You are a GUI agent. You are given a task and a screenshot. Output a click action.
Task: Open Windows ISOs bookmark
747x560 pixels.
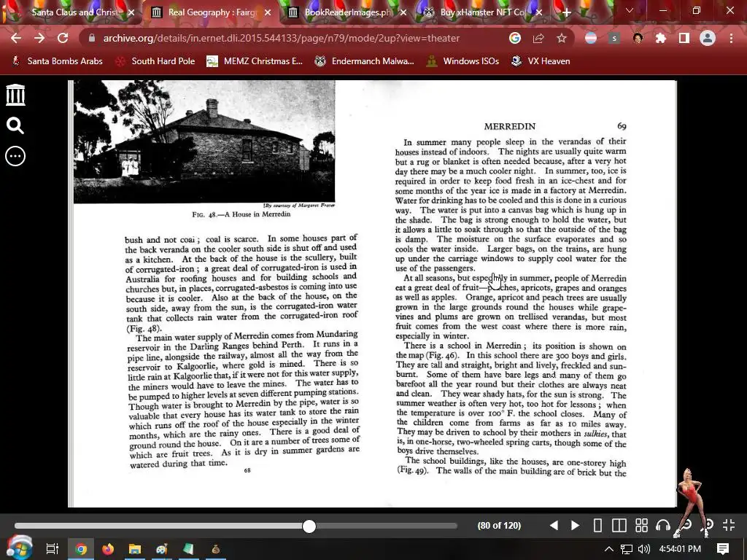click(x=462, y=61)
